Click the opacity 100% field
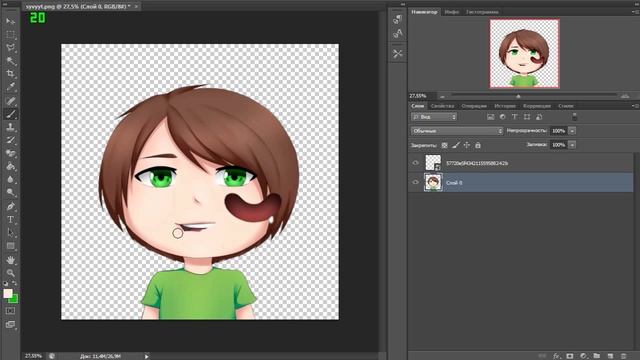Image resolution: width=640 pixels, height=360 pixels. click(x=558, y=131)
